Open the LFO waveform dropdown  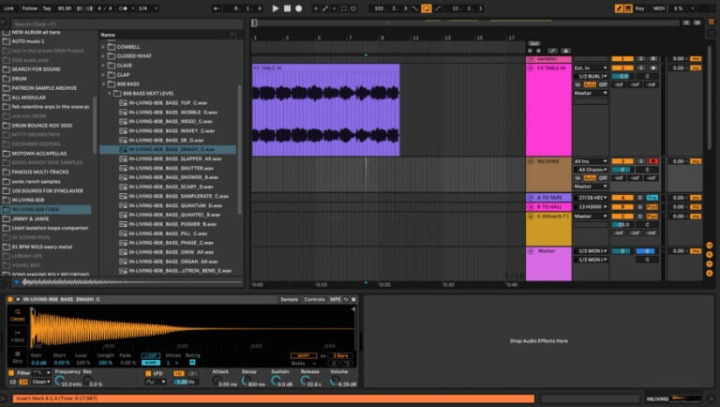coord(156,382)
